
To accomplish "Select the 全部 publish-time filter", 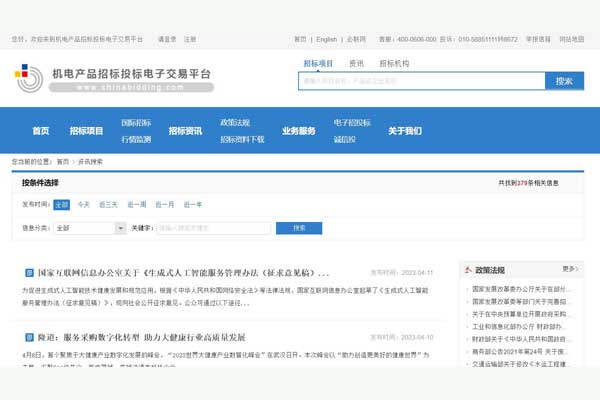I will 62,205.
